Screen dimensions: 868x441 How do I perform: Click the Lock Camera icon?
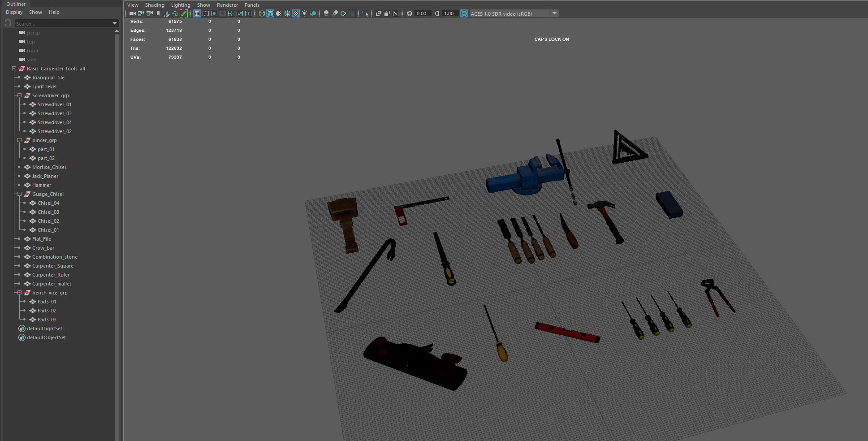pos(141,13)
